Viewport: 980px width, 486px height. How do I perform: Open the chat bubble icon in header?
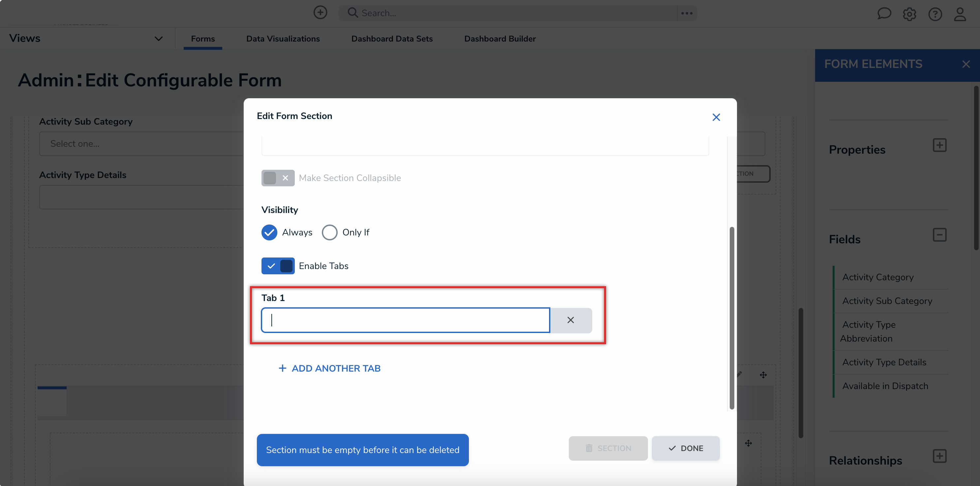coord(884,14)
